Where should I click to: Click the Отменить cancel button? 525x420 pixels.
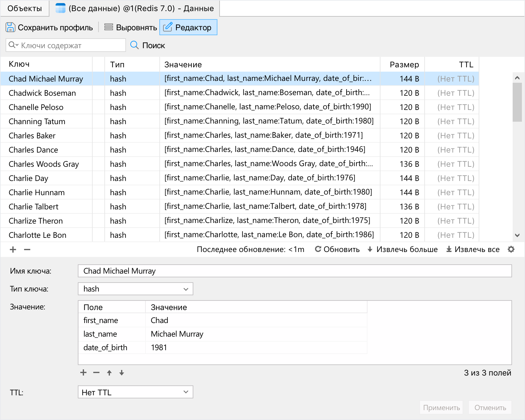click(x=490, y=407)
